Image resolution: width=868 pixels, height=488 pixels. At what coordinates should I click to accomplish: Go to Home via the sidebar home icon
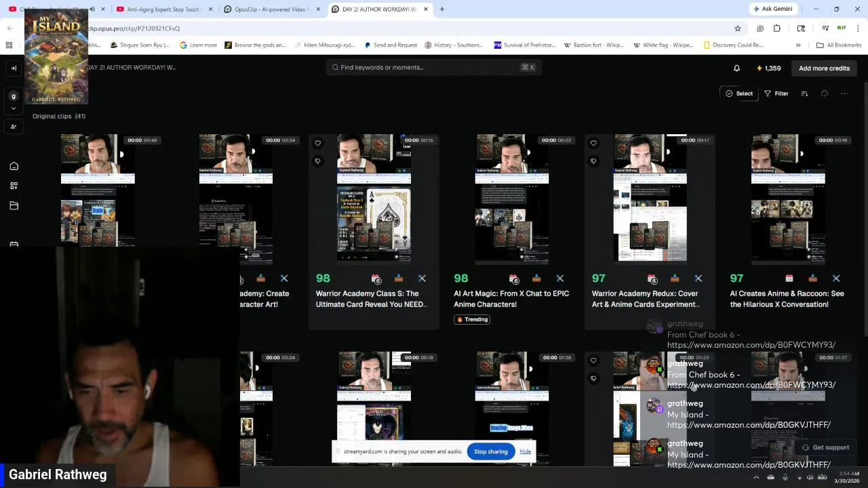tap(14, 166)
